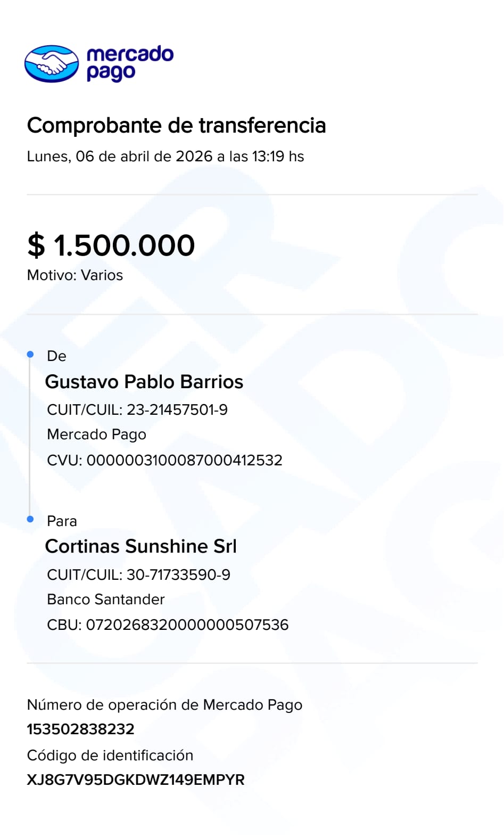Click the Motivo: Varios text
The image size is (504, 837).
click(x=75, y=275)
